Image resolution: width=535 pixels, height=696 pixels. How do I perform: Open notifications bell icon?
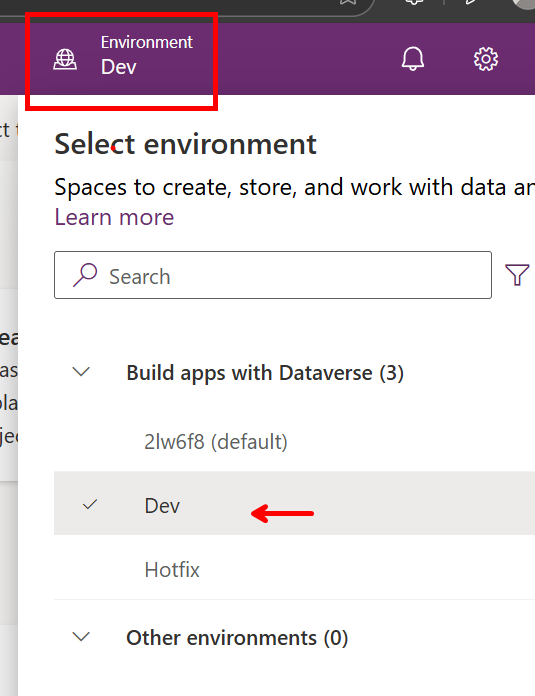[412, 59]
